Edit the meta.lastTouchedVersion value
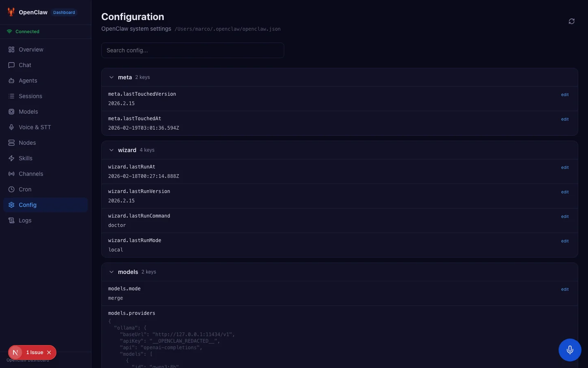The image size is (588, 368). [565, 94]
